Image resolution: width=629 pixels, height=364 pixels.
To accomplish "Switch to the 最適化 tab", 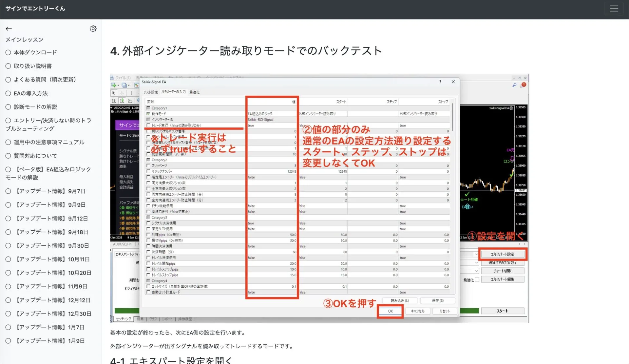I will pyautogui.click(x=194, y=92).
